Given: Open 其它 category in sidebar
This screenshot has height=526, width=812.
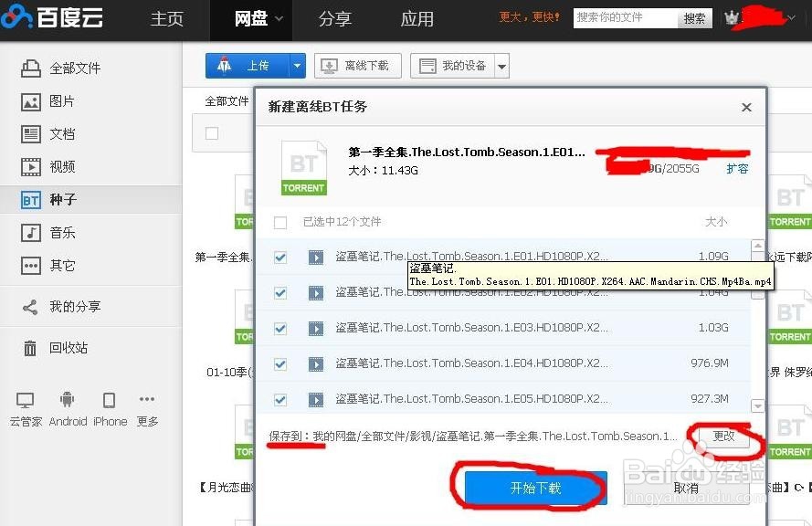Looking at the screenshot, I should click(48, 266).
